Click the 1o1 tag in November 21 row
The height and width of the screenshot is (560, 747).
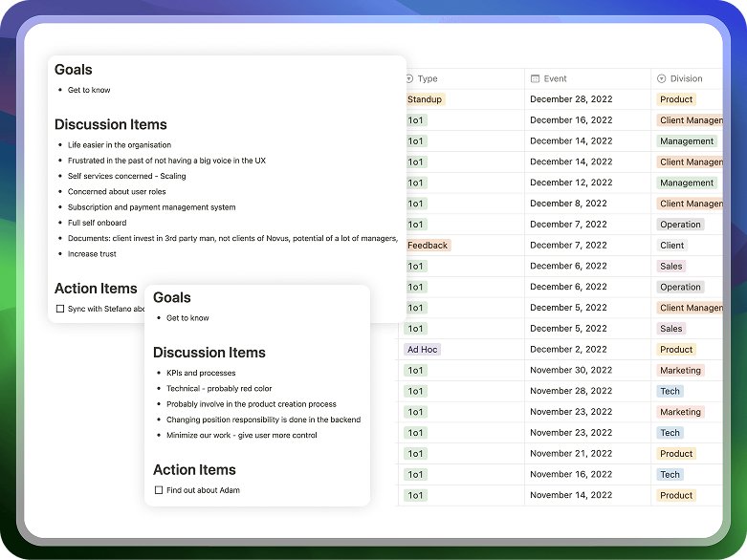click(415, 453)
